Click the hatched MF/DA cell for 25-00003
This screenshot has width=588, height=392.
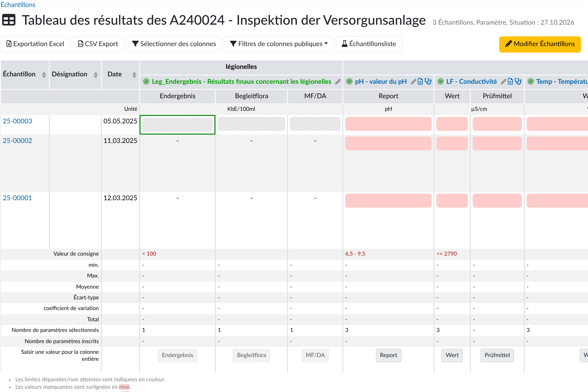click(x=315, y=124)
